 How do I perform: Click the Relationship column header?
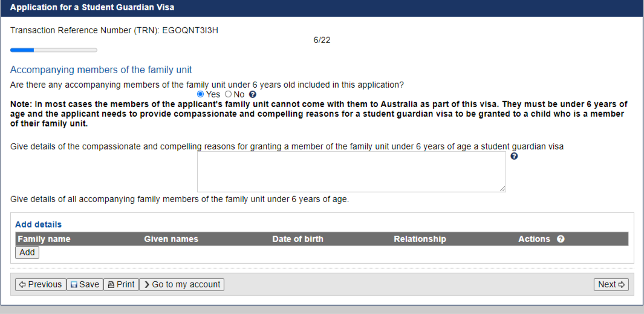(420, 239)
